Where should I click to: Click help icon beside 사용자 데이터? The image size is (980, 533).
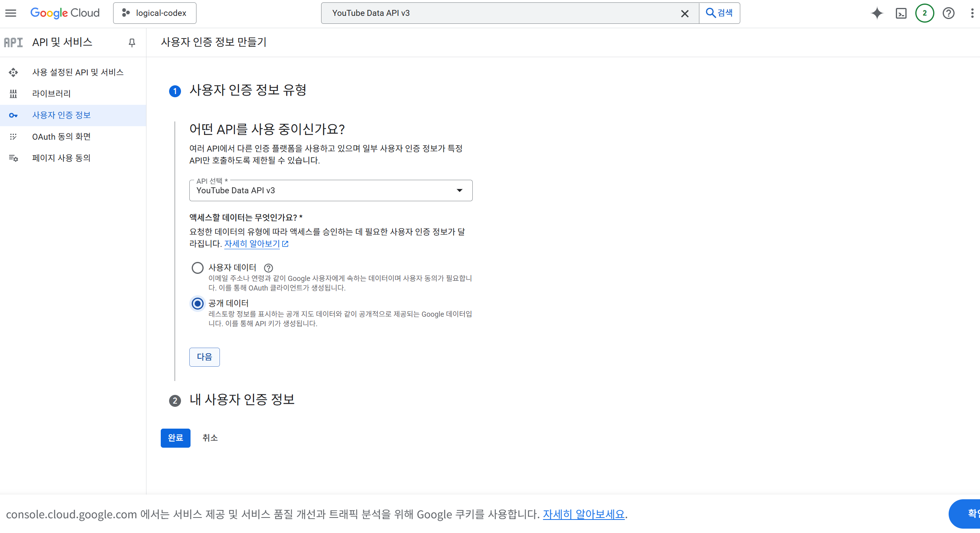pos(268,268)
